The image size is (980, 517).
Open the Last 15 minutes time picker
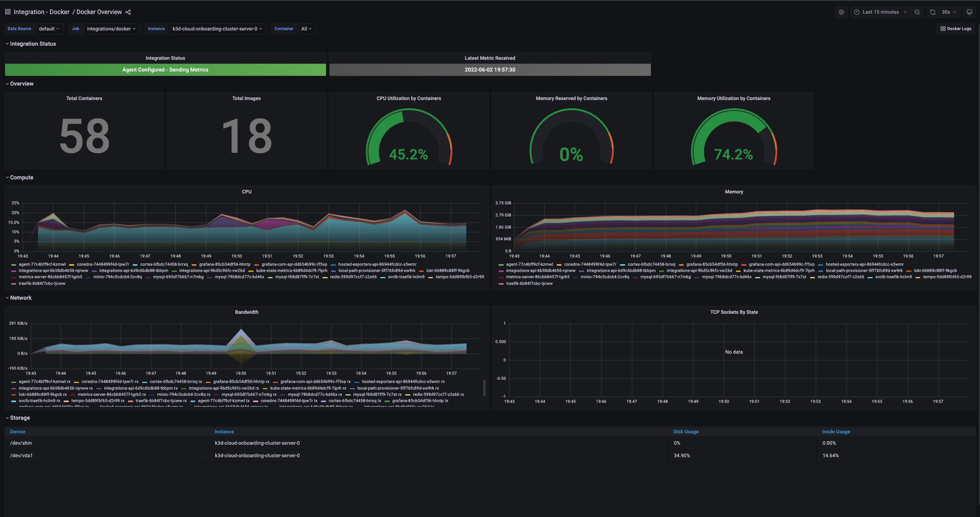(x=880, y=12)
